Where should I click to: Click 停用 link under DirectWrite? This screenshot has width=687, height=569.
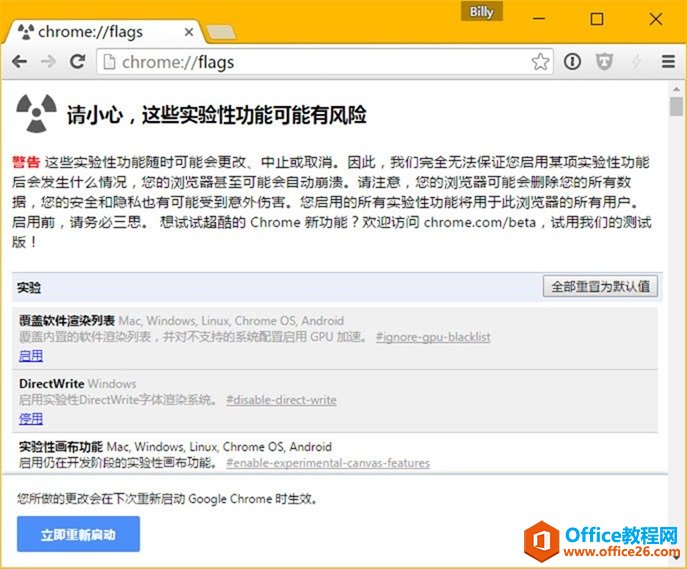[31, 419]
